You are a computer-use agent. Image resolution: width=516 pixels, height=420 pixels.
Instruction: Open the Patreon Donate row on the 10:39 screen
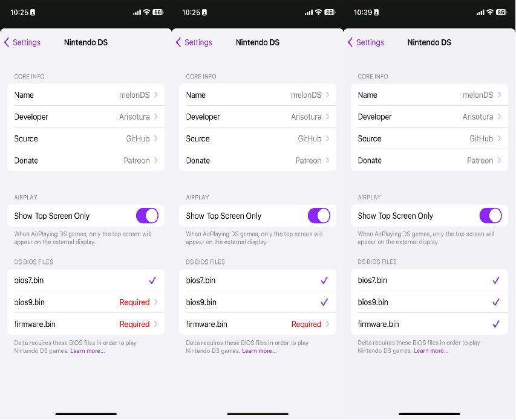coord(429,160)
